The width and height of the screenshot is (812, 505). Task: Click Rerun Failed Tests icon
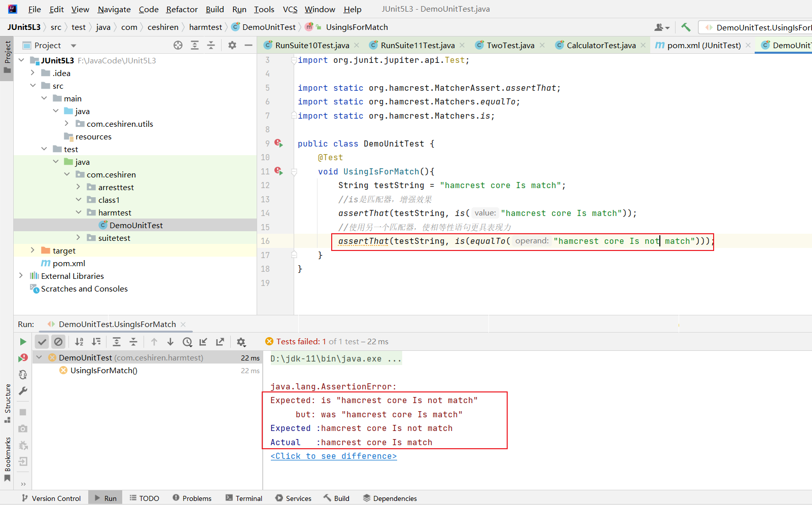tap(23, 358)
